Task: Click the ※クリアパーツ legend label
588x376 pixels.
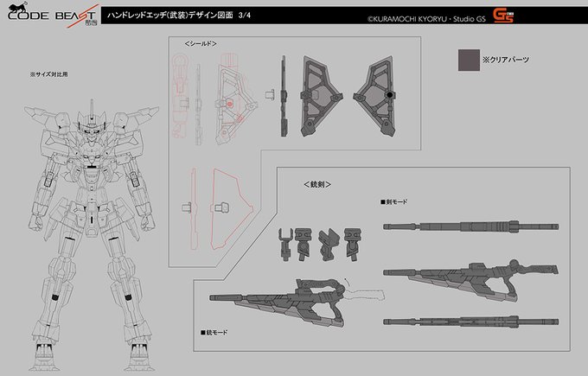Action: (506, 60)
